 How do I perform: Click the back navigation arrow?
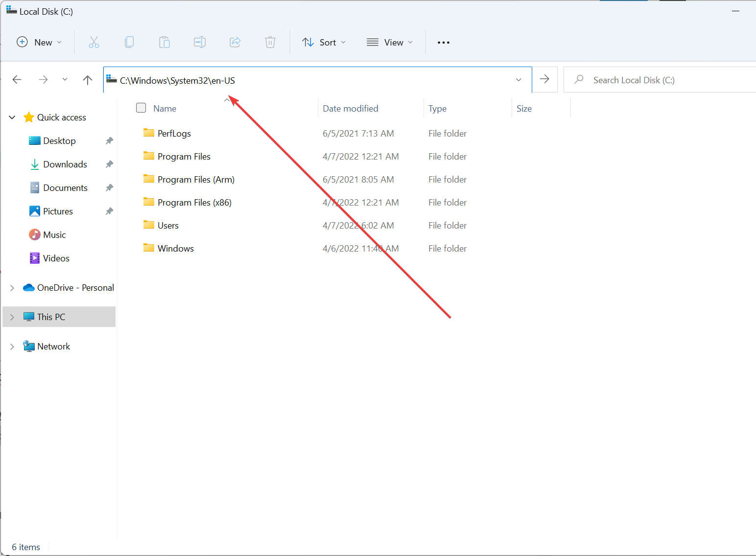click(x=17, y=79)
